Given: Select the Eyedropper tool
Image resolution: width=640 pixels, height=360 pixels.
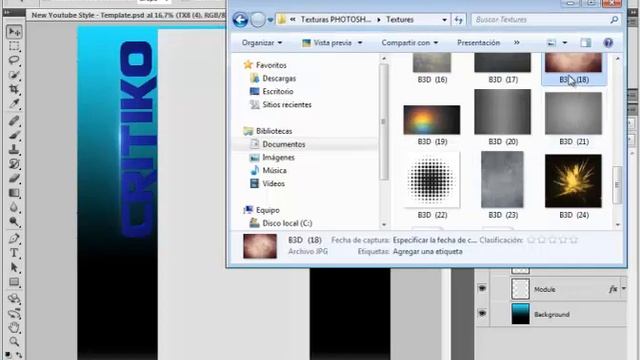Looking at the screenshot, I should [14, 104].
